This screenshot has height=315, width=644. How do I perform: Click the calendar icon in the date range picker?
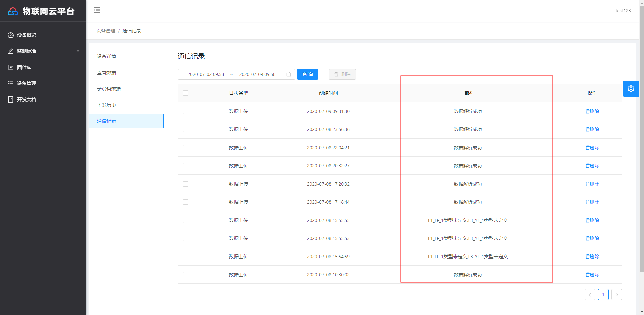[289, 74]
